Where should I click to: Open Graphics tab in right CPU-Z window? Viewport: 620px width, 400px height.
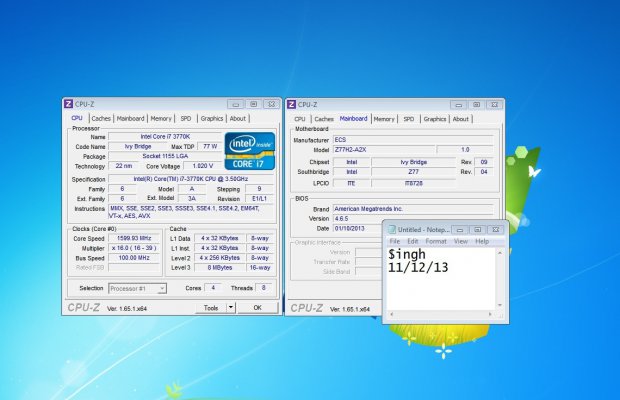pos(435,119)
